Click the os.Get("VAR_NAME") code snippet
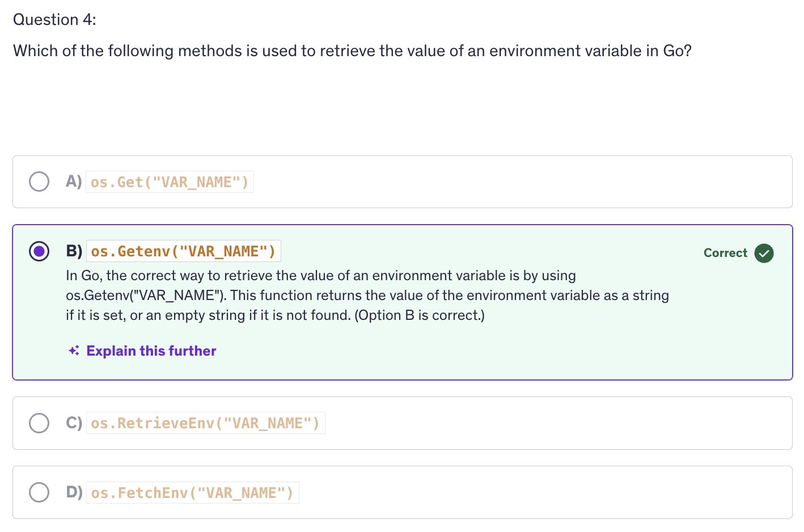 point(170,182)
